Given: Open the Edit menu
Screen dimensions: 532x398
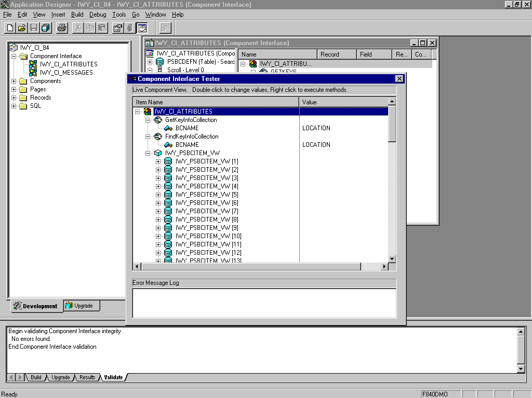Looking at the screenshot, I should click(22, 15).
